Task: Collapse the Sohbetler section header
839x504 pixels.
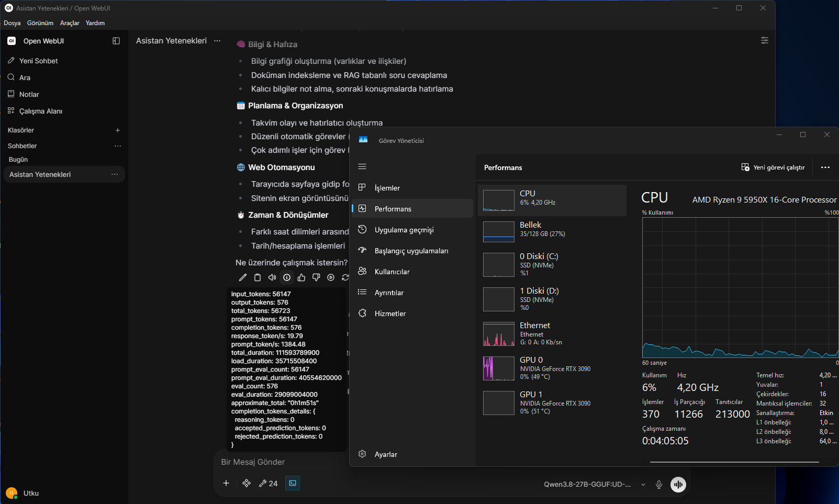Action: pyautogui.click(x=23, y=146)
